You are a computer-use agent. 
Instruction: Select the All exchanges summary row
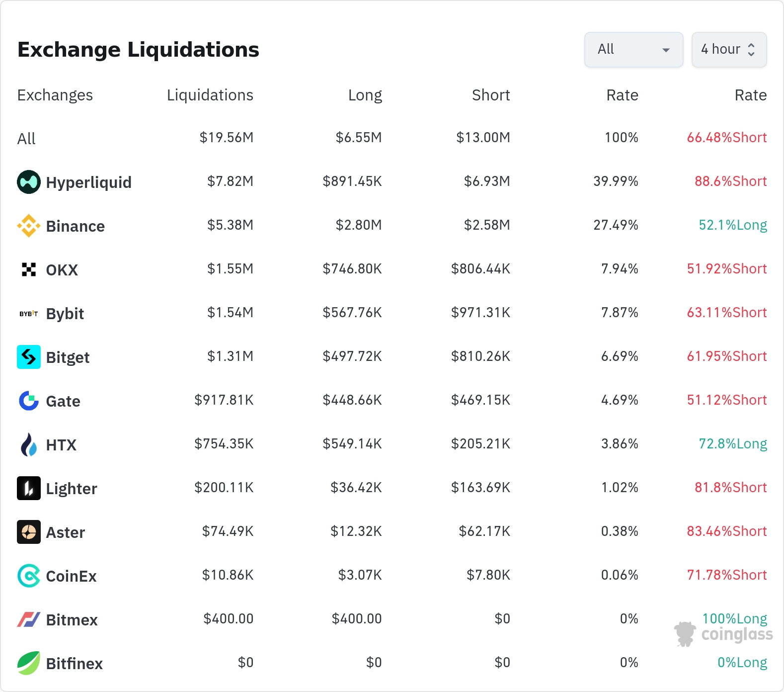26,139
